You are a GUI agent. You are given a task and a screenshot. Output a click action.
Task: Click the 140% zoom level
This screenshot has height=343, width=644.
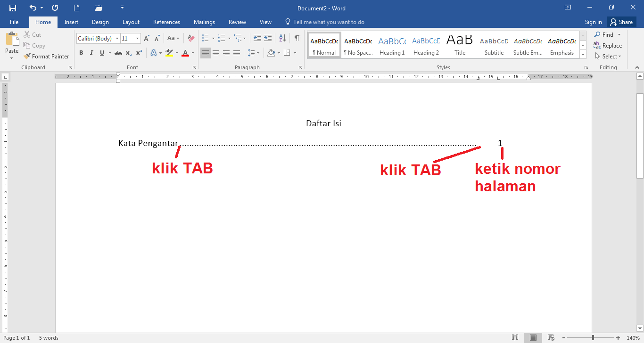(x=633, y=338)
